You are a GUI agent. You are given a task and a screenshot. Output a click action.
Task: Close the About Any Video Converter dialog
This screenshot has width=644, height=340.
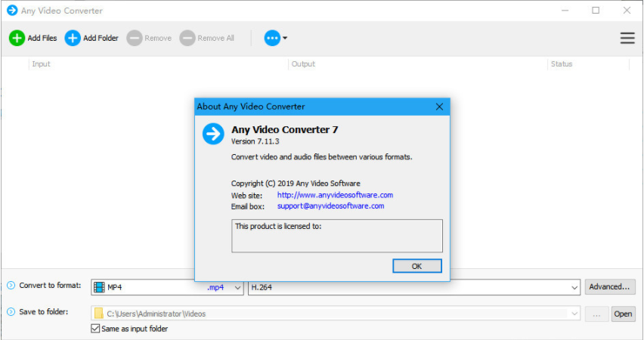point(439,107)
